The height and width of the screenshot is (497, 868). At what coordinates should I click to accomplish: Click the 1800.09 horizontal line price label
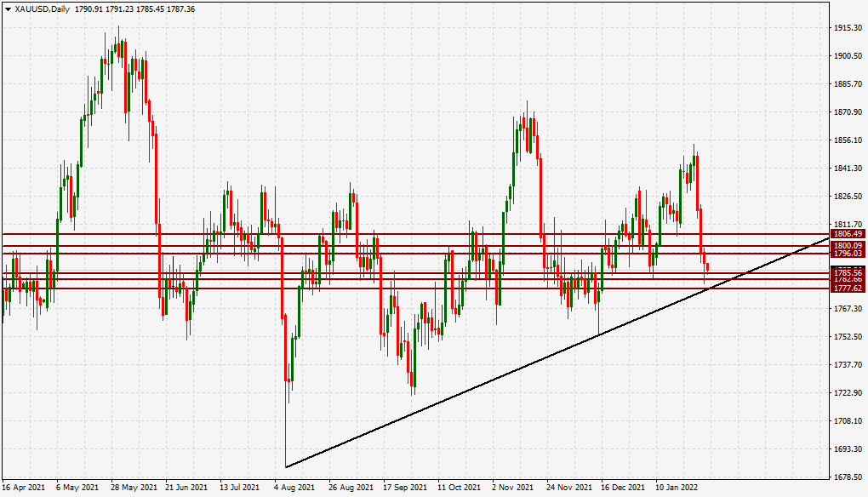[x=848, y=246]
